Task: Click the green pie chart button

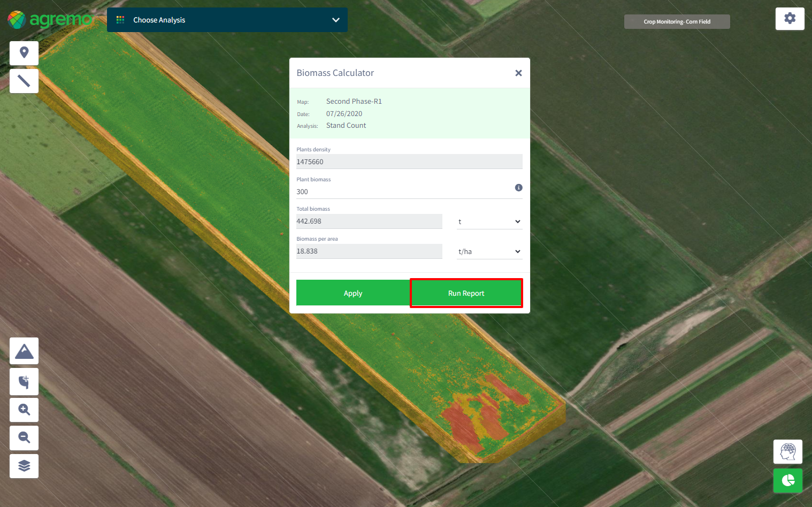Action: pos(787,480)
